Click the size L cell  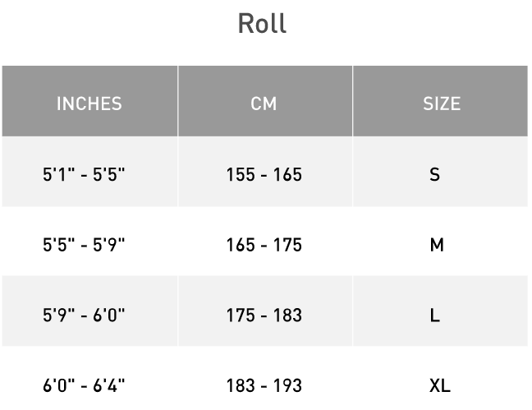[x=435, y=316]
